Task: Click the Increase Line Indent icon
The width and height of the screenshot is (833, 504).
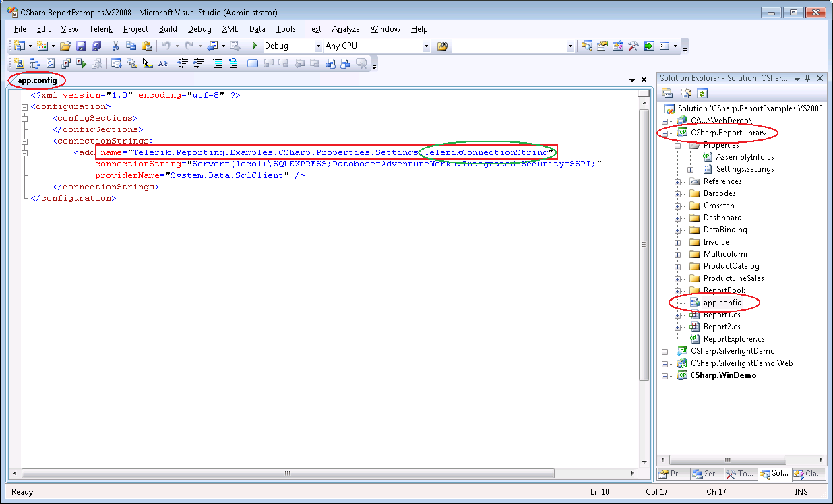Action: tap(198, 63)
